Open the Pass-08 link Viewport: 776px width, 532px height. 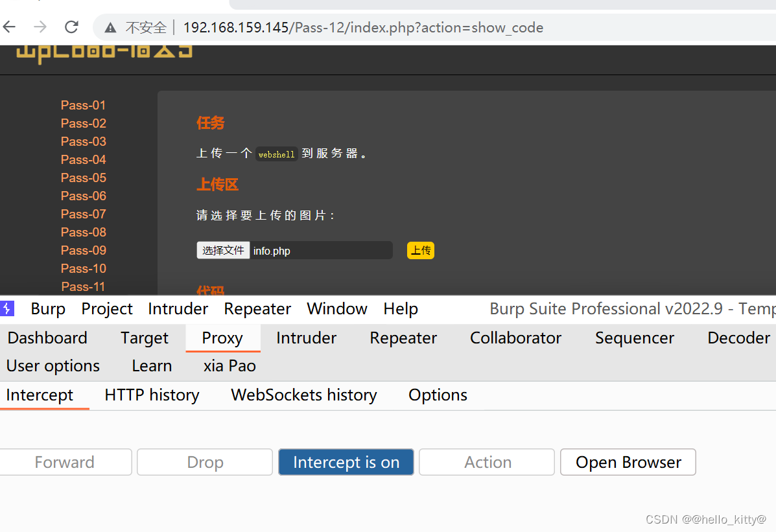[83, 232]
